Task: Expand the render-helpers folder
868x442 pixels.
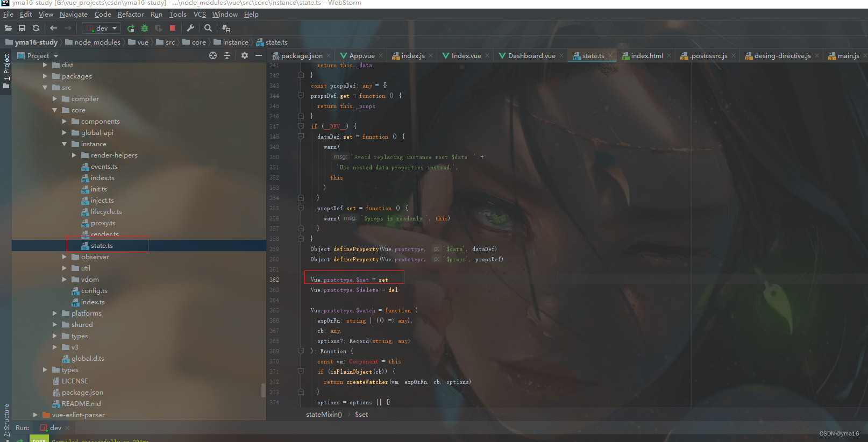Action: 74,155
